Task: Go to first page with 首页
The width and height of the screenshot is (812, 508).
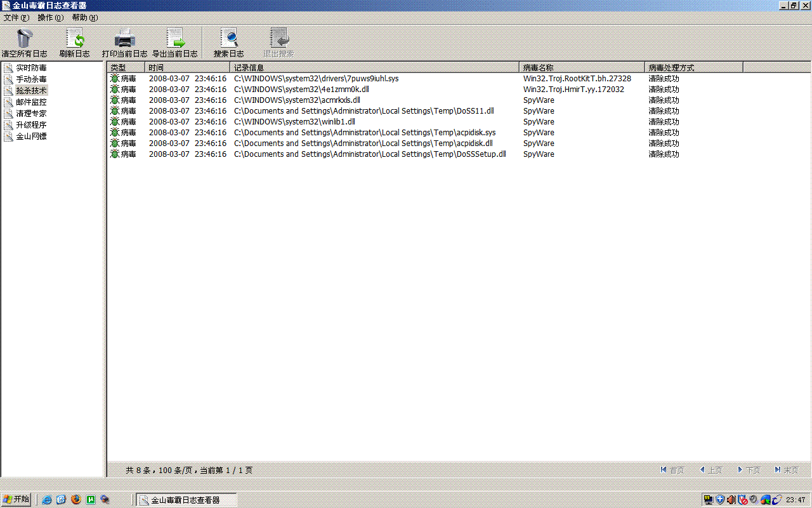Action: coord(672,471)
